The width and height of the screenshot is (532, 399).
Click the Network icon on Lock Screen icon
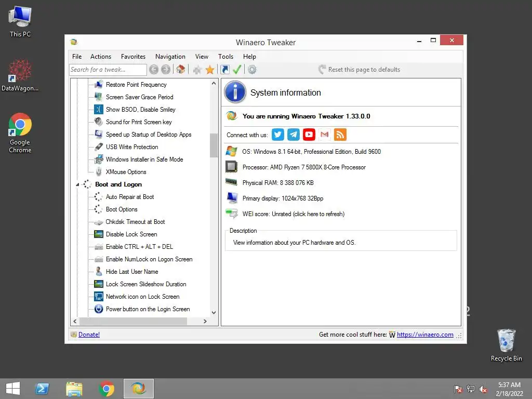(x=99, y=297)
